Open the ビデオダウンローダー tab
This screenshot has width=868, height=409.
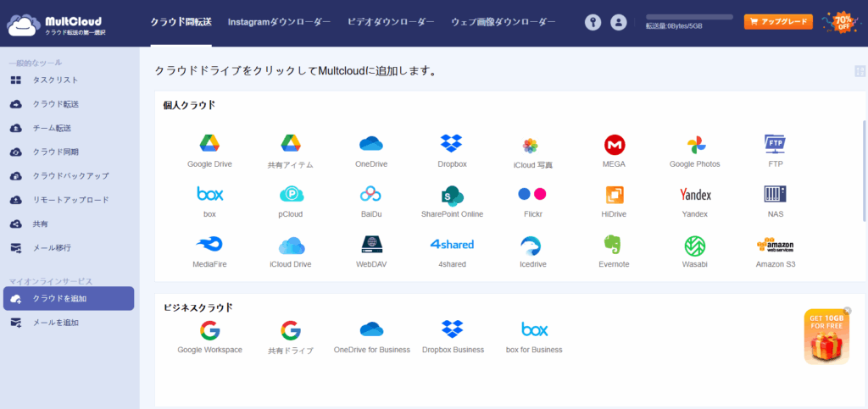pos(391,21)
